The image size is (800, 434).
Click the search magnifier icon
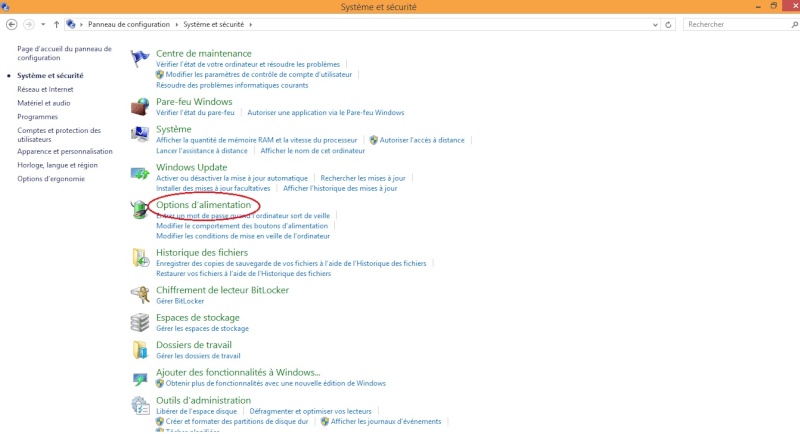pos(794,24)
